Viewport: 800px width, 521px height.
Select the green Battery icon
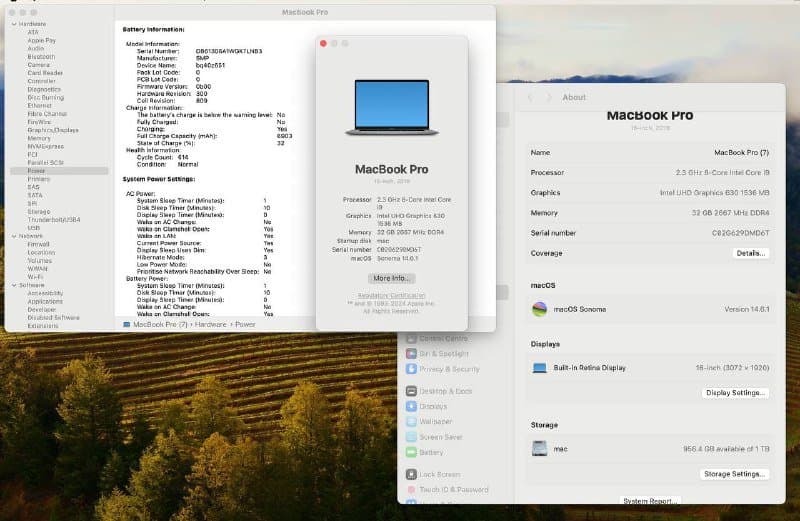(x=411, y=452)
